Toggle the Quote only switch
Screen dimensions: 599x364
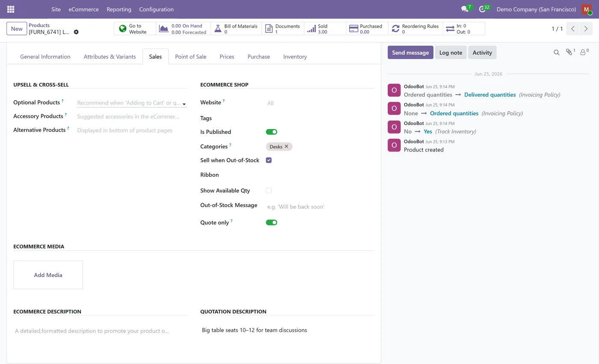(272, 222)
